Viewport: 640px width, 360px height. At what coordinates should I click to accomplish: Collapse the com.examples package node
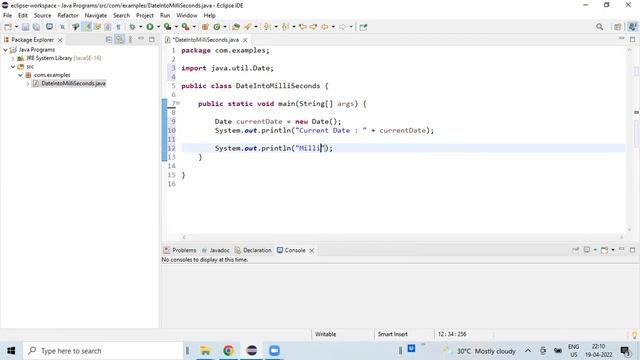[20, 75]
